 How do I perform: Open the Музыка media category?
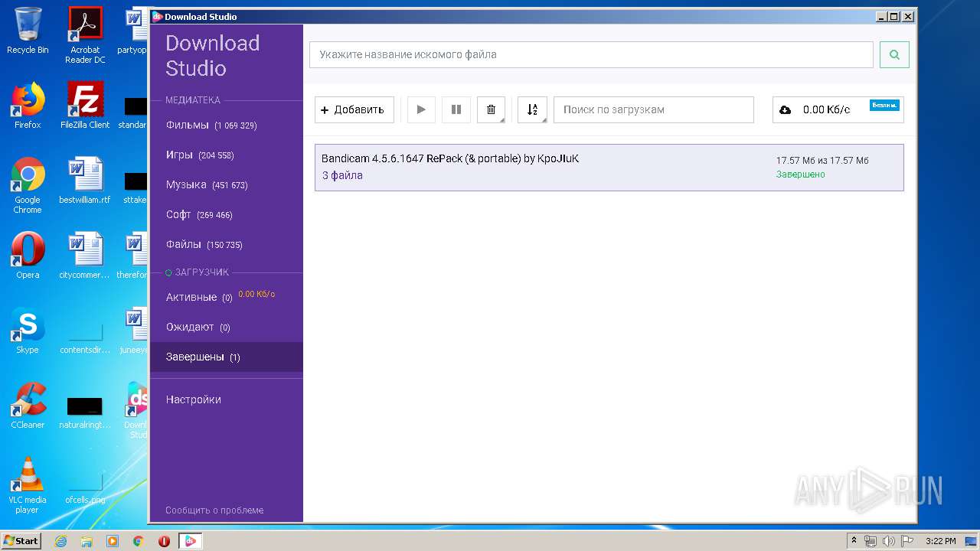pos(227,184)
